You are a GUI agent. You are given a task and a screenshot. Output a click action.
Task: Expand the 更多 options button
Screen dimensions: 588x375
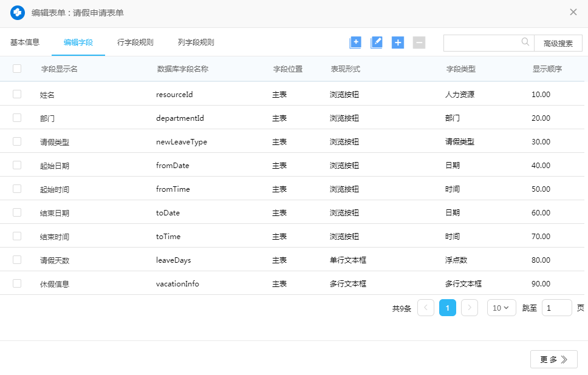pyautogui.click(x=553, y=359)
